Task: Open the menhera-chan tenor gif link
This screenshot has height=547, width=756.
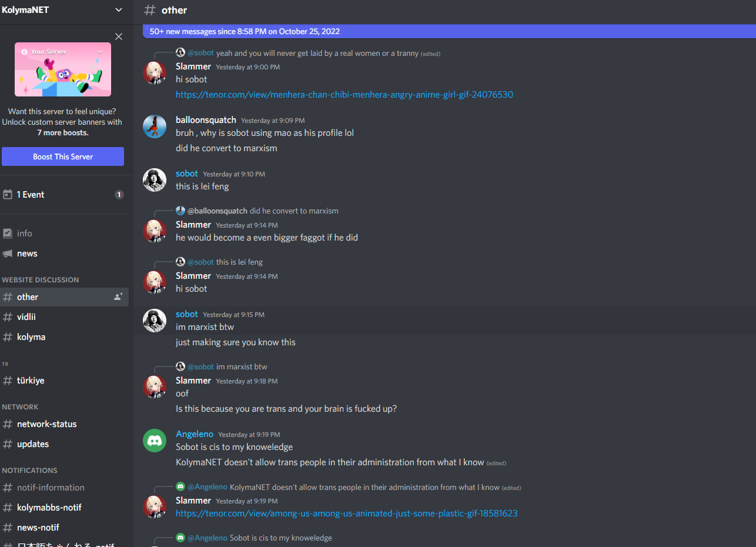Action: coord(344,95)
